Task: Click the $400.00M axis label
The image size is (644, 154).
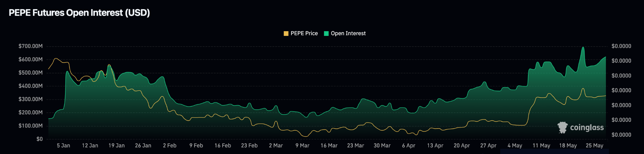Action: [x=31, y=86]
